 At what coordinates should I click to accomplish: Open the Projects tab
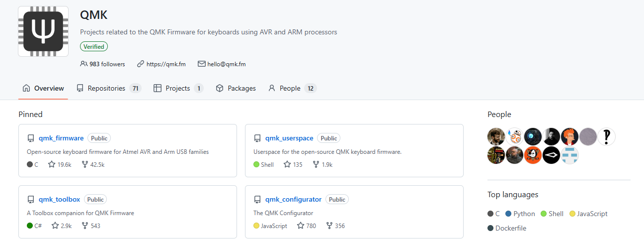(178, 88)
